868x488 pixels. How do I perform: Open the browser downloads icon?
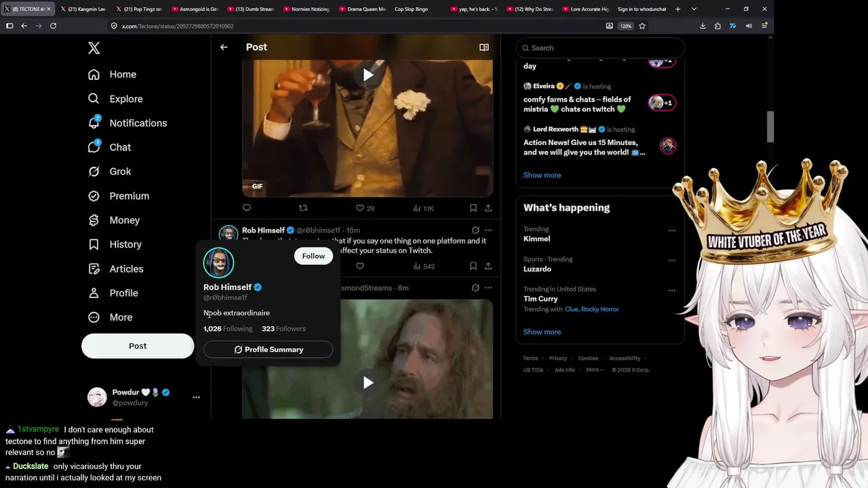click(x=703, y=26)
